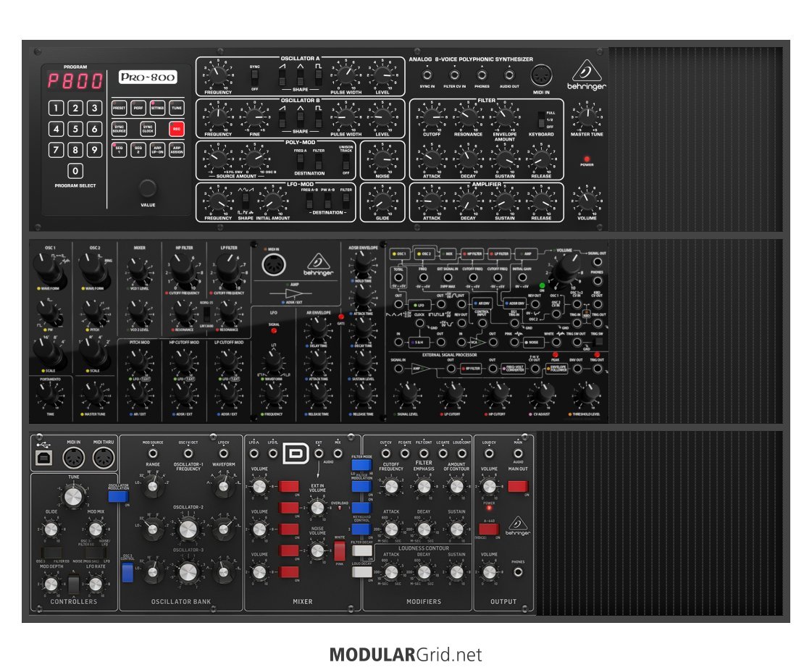Image resolution: width=812 pixels, height=670 pixels.
Task: Toggle the filter KEYBOARD tracking switch
Action: click(541, 120)
